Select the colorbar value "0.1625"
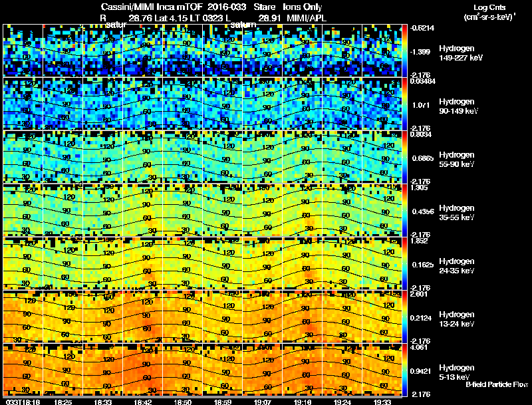 [423, 265]
